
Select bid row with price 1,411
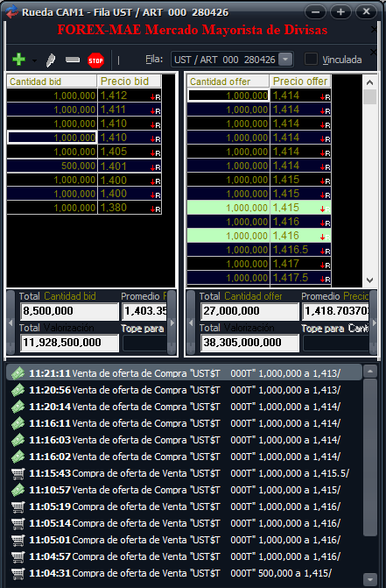(84, 110)
